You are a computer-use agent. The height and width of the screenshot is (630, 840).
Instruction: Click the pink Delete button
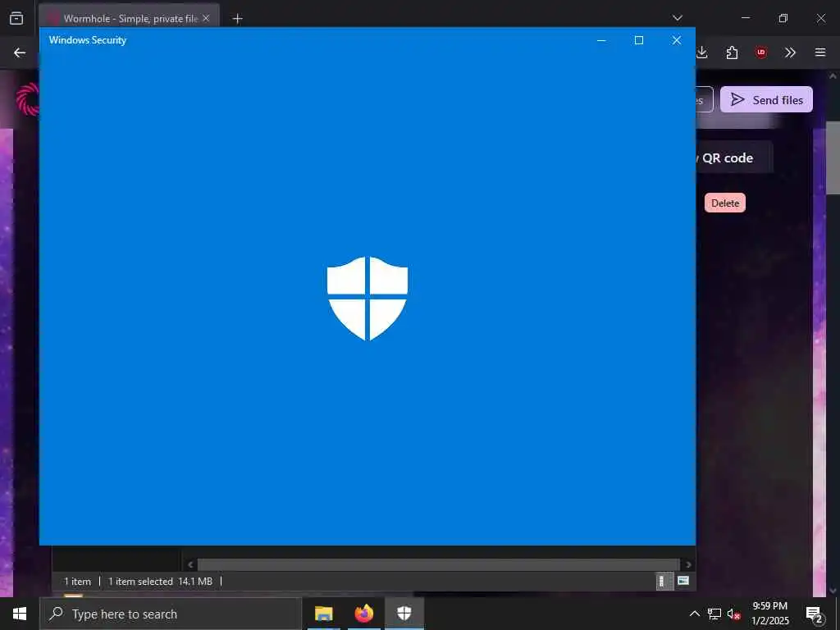[x=725, y=203]
